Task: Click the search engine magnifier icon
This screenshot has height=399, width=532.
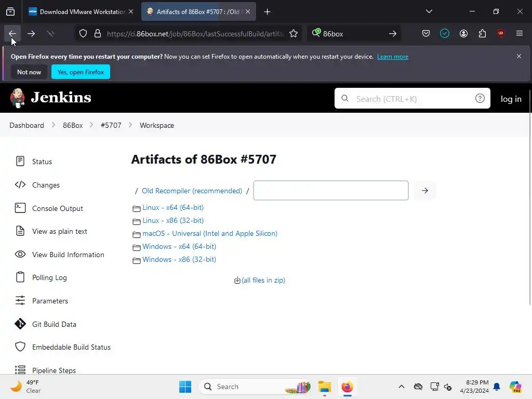Action: [x=316, y=33]
